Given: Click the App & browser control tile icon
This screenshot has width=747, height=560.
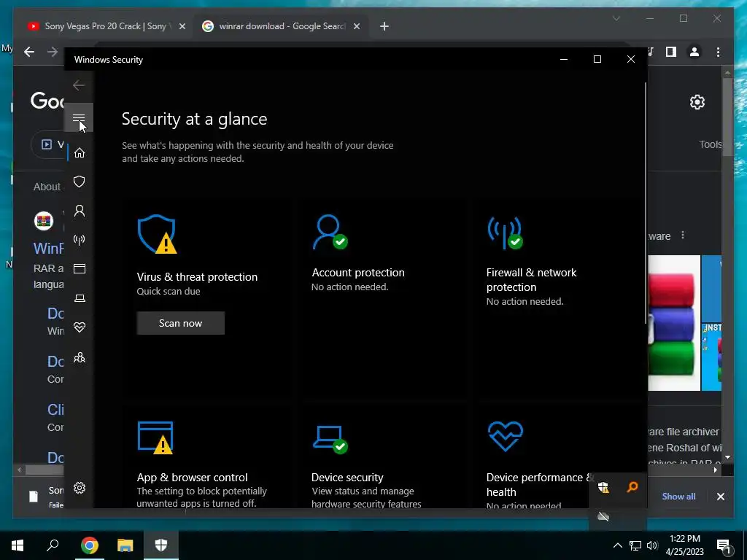Looking at the screenshot, I should (155, 437).
